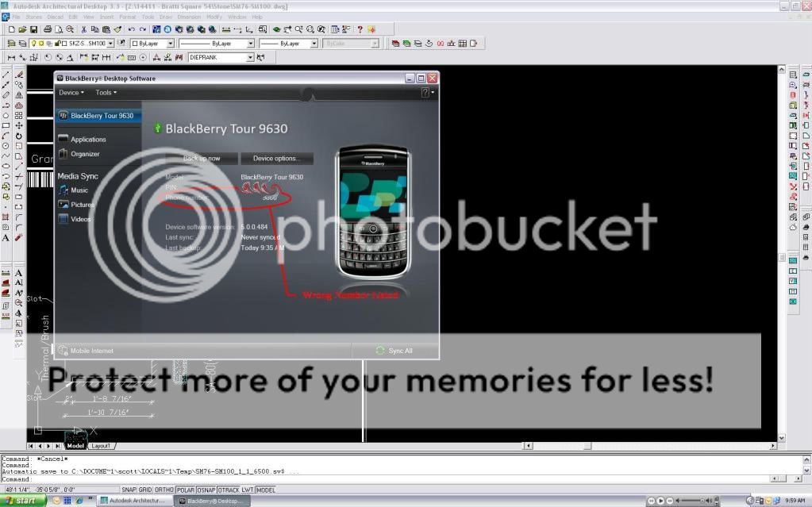The image size is (812, 507).
Task: Toggle OSNAP in the status bar
Action: [x=205, y=490]
